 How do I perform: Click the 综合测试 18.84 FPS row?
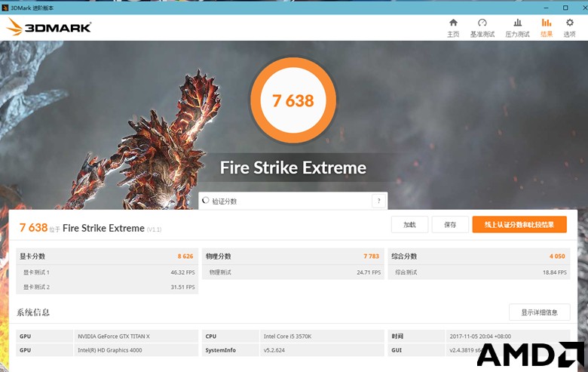(479, 272)
